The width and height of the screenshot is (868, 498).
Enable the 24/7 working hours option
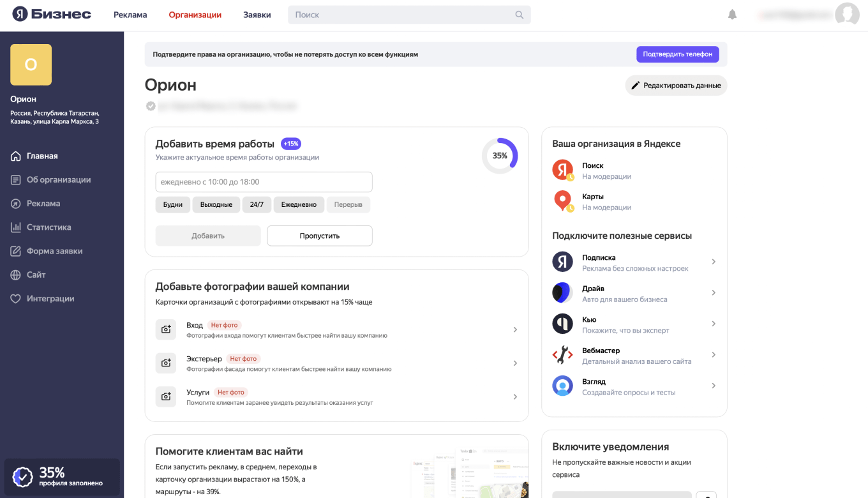pyautogui.click(x=257, y=204)
